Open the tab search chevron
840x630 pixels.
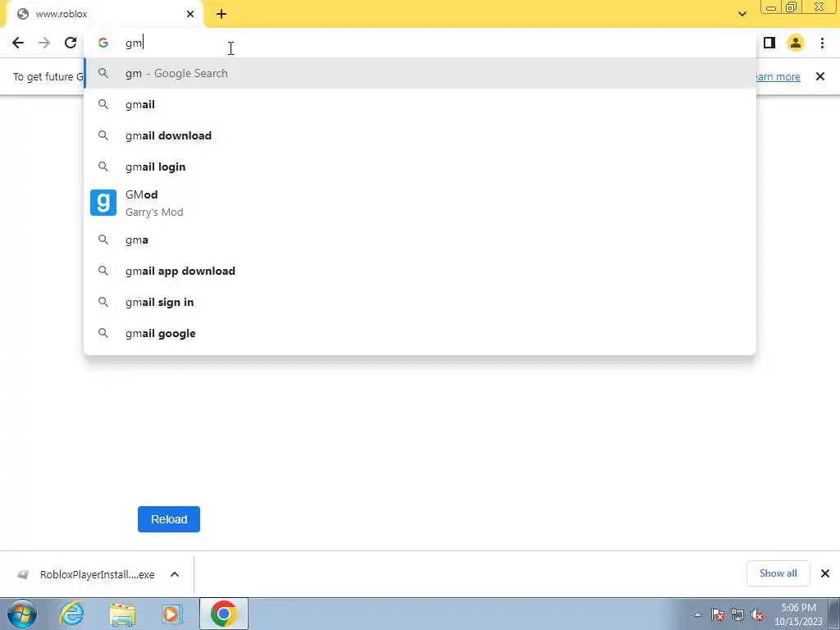point(742,14)
